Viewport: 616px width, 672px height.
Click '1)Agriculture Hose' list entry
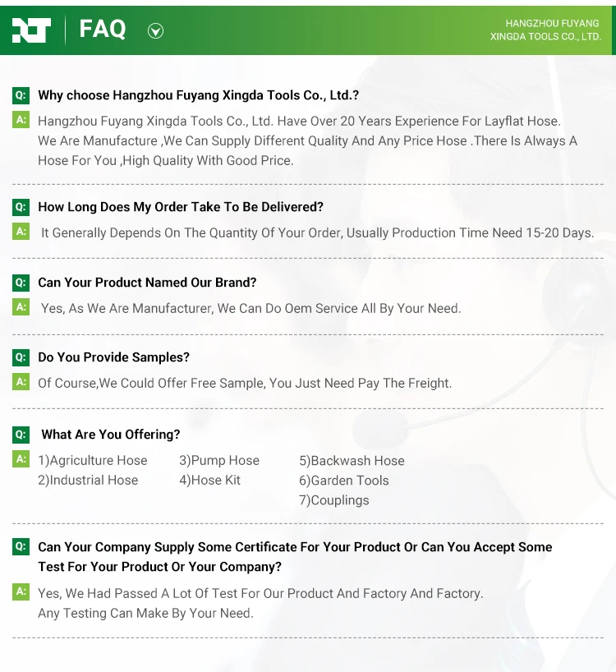point(93,460)
